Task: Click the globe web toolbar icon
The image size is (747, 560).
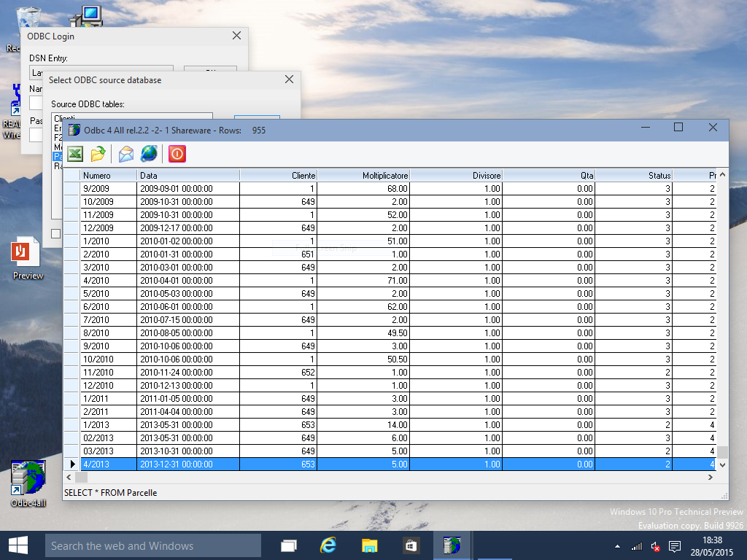Action: pyautogui.click(x=149, y=154)
